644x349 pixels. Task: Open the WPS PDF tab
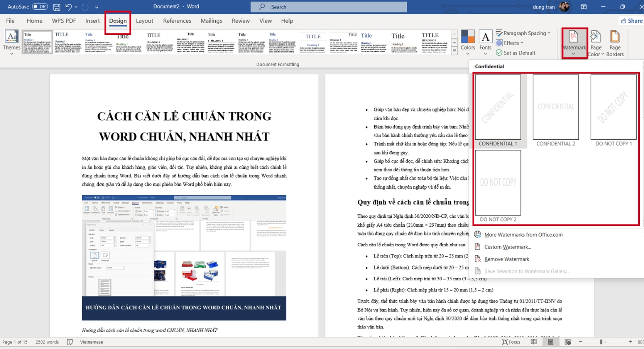coord(64,21)
